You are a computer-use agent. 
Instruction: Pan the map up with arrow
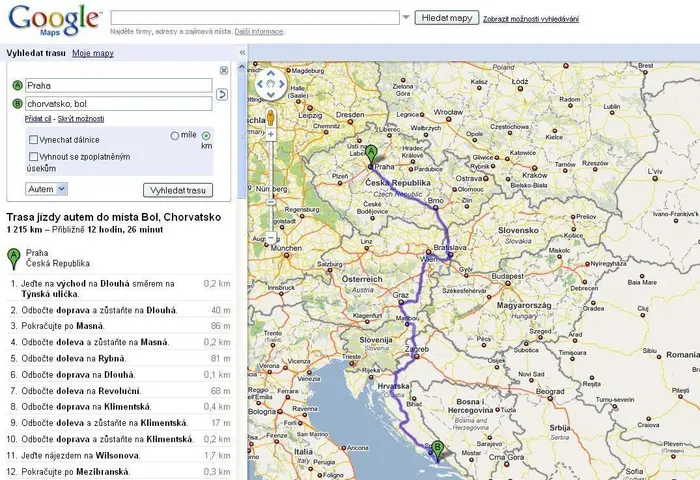pos(271,73)
